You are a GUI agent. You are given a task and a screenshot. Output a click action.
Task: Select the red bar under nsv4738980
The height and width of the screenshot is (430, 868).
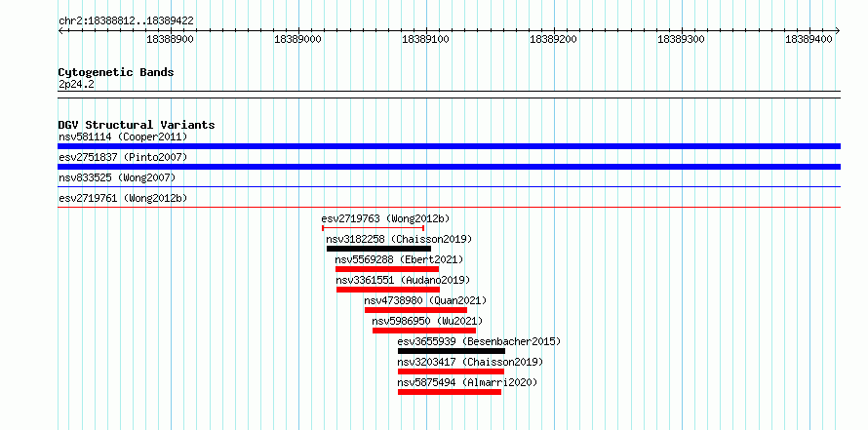coord(415,310)
